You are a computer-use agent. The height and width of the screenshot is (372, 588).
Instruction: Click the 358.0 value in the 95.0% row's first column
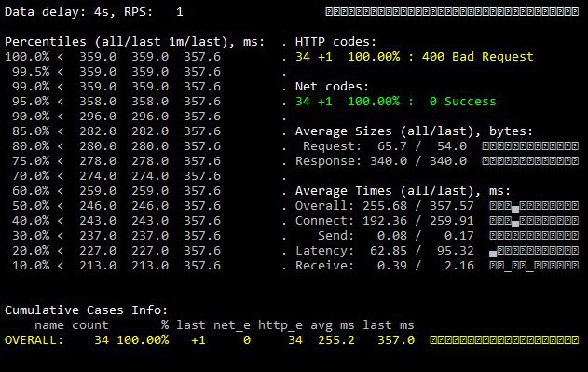[98, 102]
